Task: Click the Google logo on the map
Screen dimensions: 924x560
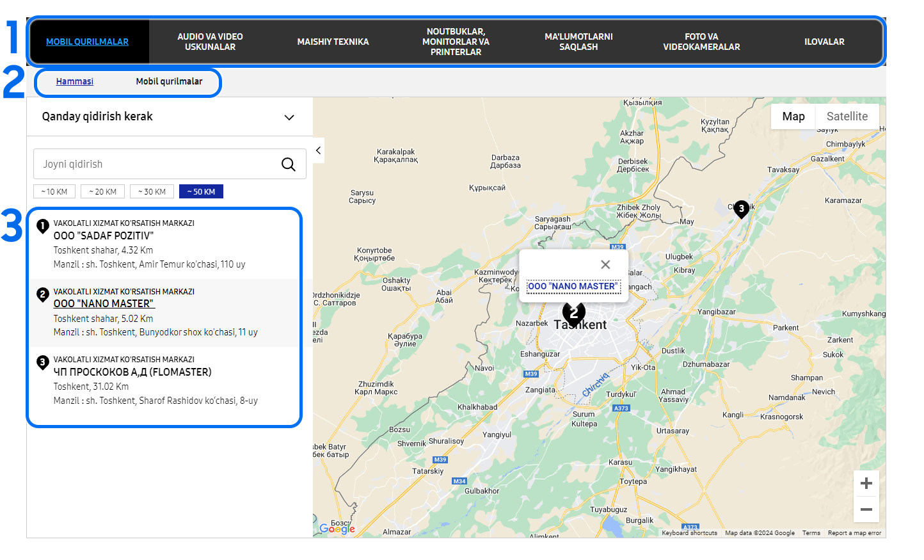Action: coord(337,529)
